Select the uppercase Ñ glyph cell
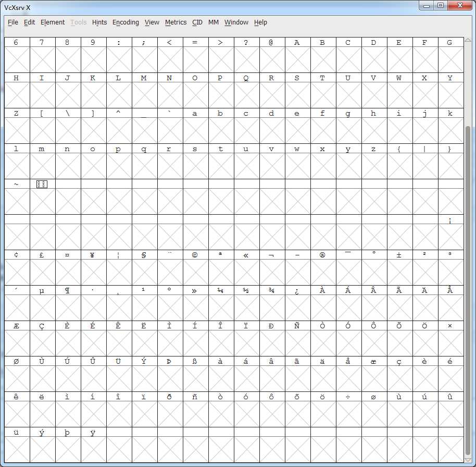 click(x=298, y=339)
